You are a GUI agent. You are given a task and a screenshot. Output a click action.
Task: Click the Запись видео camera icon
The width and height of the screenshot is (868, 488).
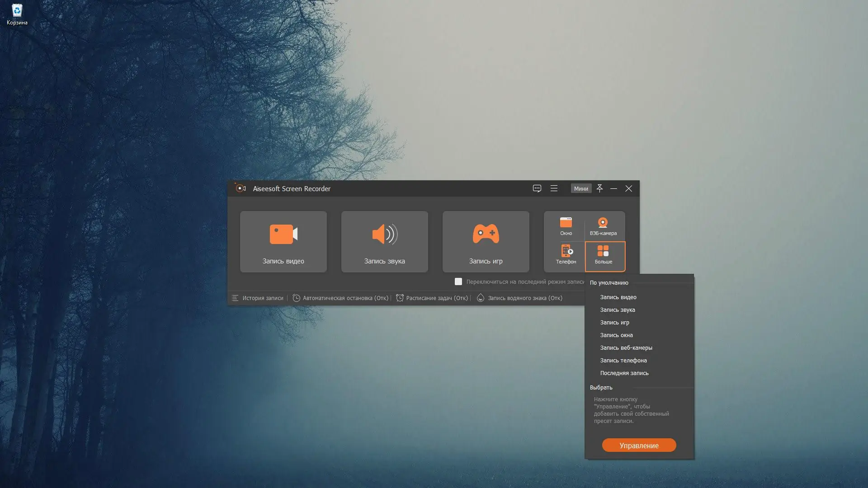click(283, 235)
